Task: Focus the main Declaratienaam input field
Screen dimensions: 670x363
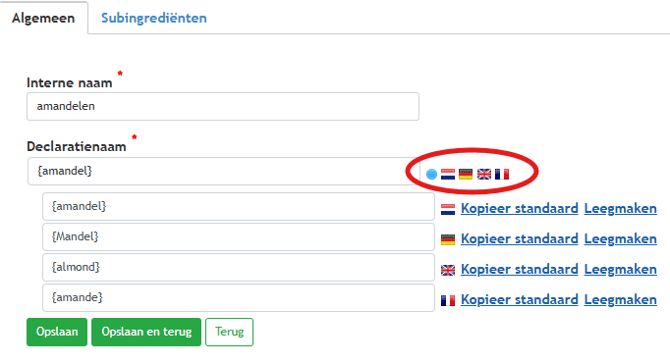Action: point(224,171)
